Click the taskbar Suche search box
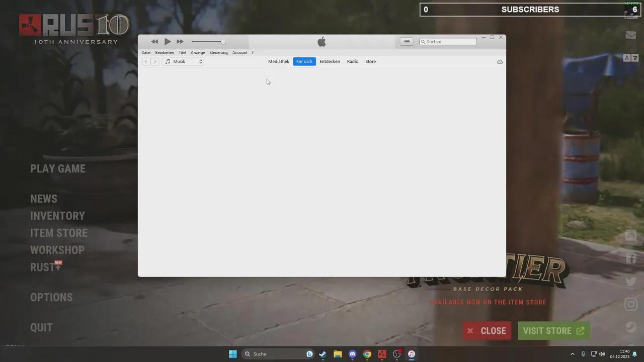The width and height of the screenshot is (644, 362). tap(278, 354)
